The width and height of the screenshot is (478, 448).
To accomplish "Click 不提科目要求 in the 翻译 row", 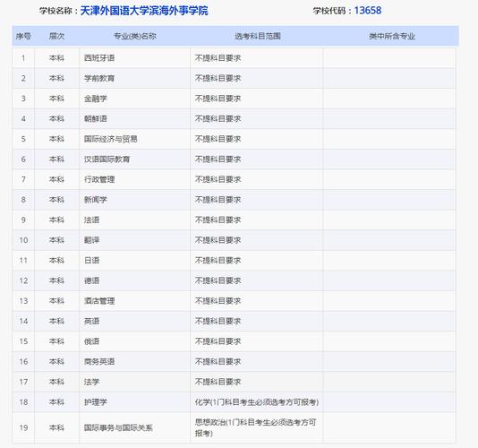I will click(218, 240).
